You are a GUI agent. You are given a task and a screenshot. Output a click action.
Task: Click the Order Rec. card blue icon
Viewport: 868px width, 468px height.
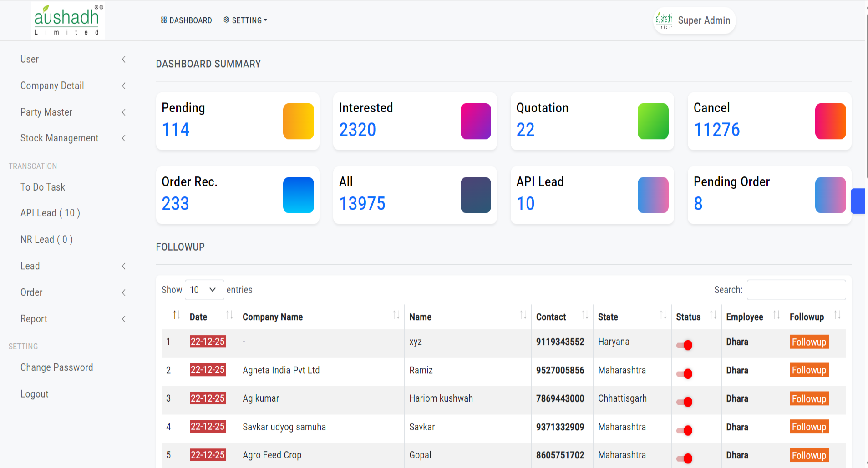[298, 195]
